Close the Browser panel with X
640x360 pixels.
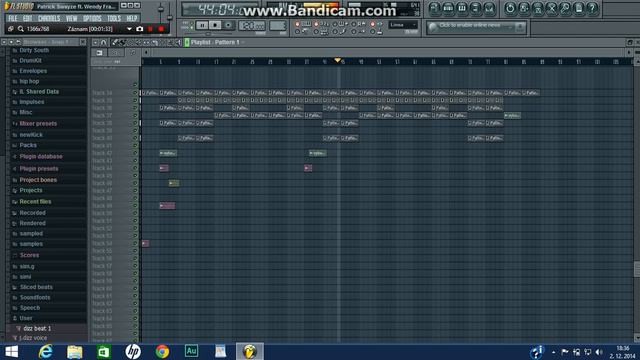[83, 42]
